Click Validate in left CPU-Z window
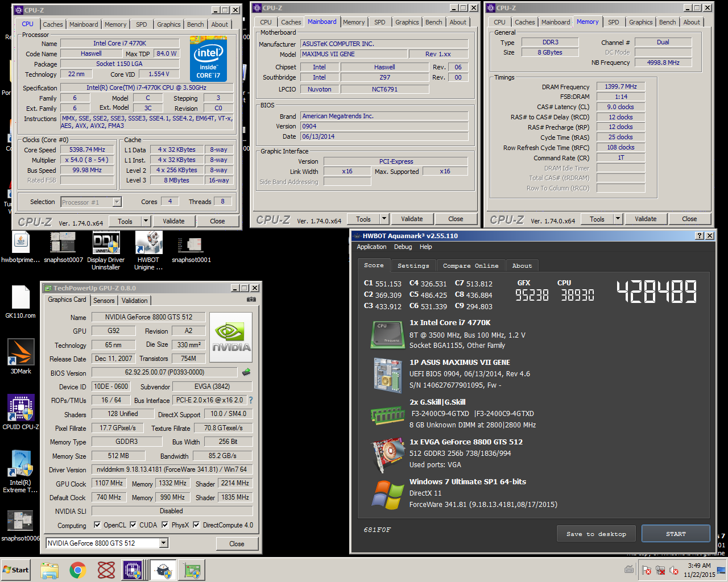728x582 pixels. [173, 221]
